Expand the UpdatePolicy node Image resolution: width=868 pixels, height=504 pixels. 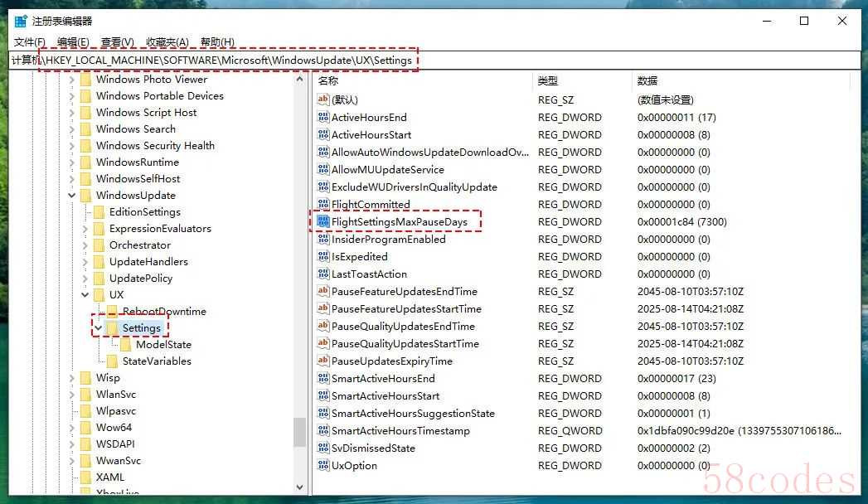85,279
